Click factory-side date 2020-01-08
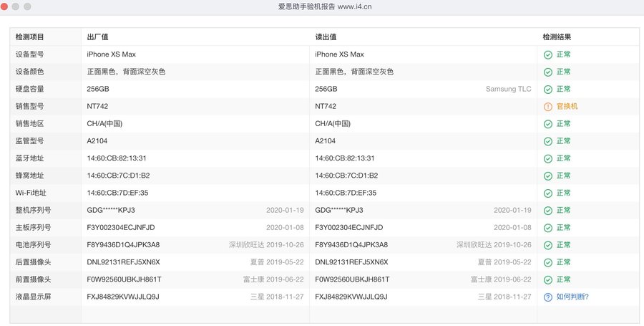Screen dimensions: 644x326 (x=285, y=227)
